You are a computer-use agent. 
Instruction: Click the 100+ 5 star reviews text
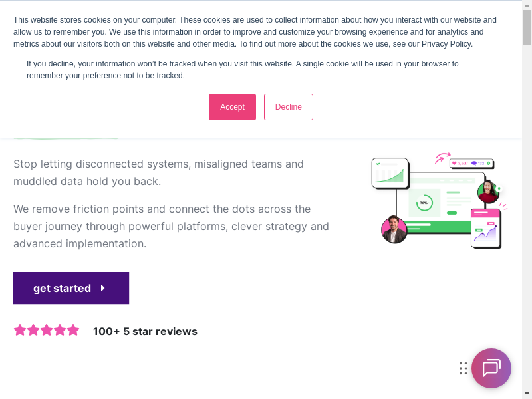point(145,331)
